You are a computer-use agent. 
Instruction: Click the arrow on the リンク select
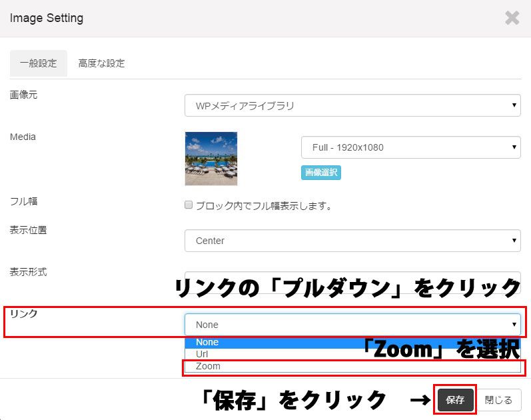tap(514, 325)
